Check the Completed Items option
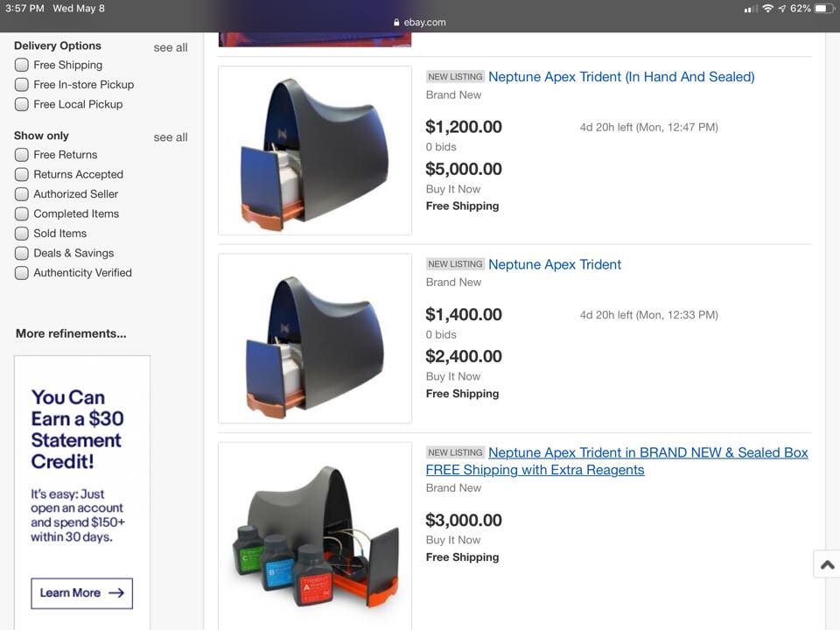Viewport: 840px width, 630px height. (21, 213)
